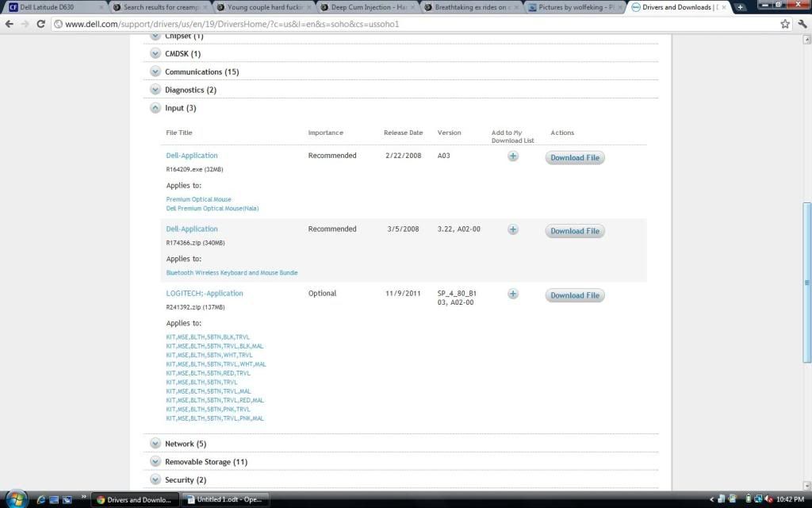Download File for R174366.zip

coord(574,231)
